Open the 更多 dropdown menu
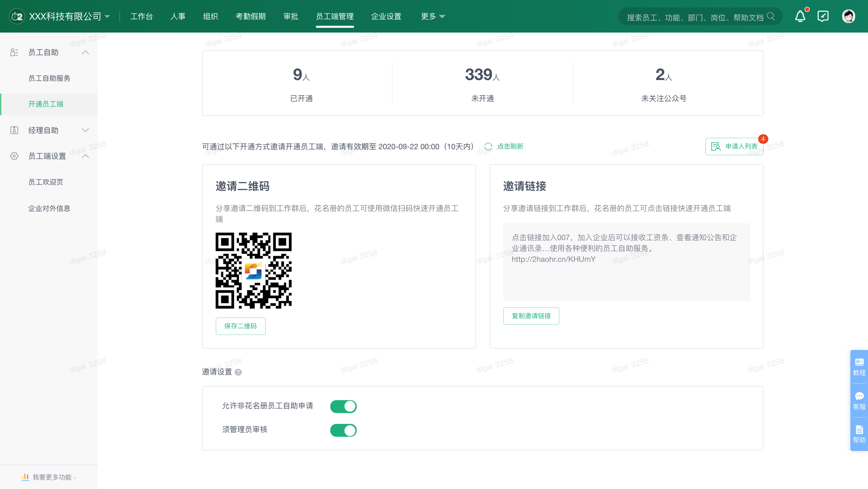Image resolution: width=868 pixels, height=489 pixels. click(433, 16)
